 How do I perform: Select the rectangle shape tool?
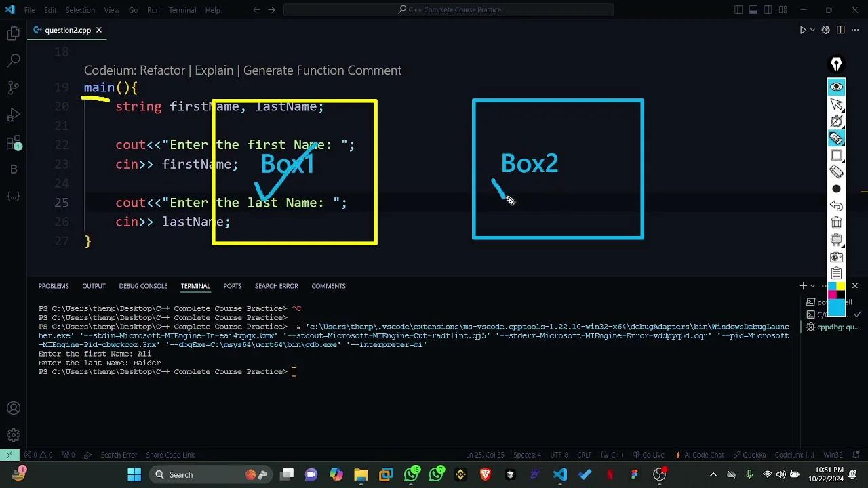click(837, 155)
